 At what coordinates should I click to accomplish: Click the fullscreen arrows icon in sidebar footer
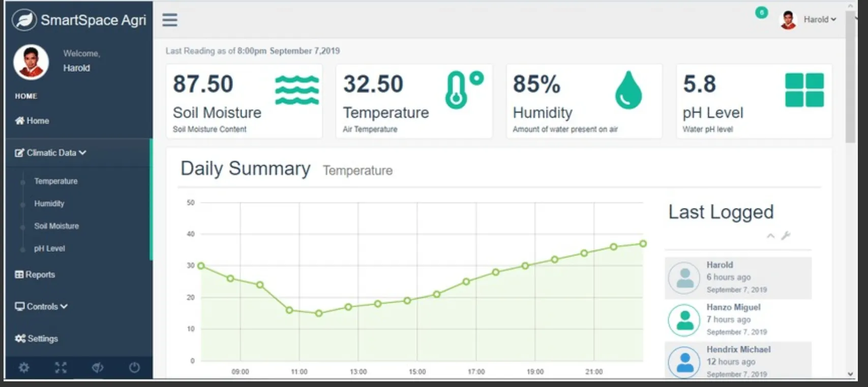point(61,367)
